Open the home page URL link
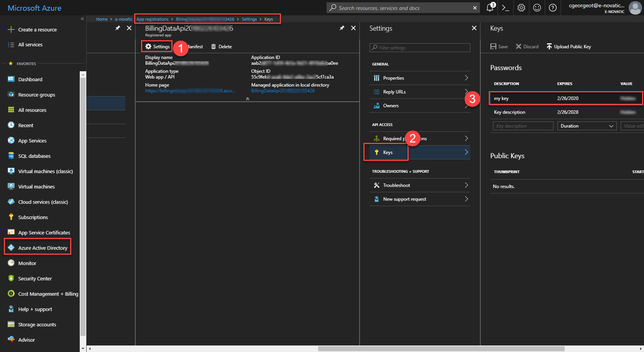The image size is (644, 352). pyautogui.click(x=190, y=91)
